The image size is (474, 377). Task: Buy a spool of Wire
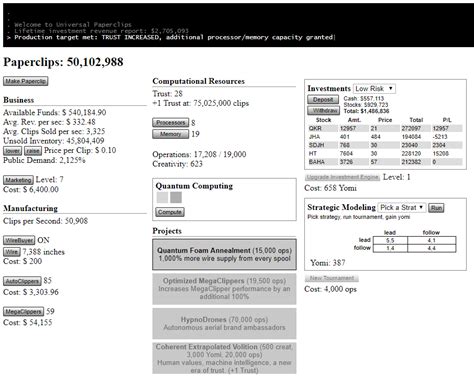[12, 252]
